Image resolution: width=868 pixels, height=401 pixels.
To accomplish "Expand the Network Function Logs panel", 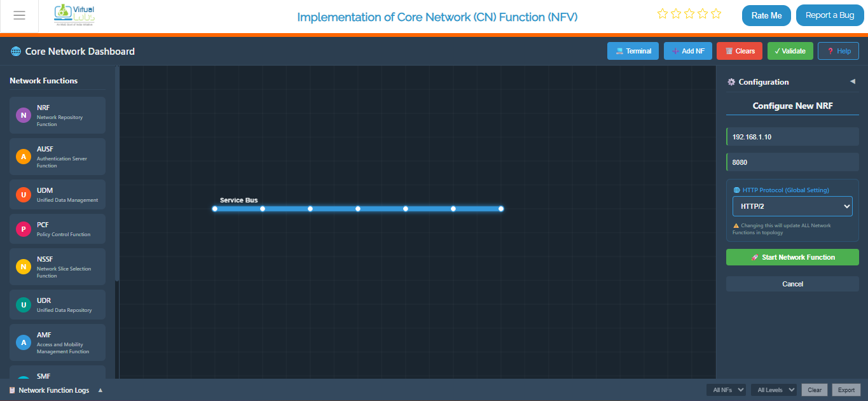I will [100, 390].
